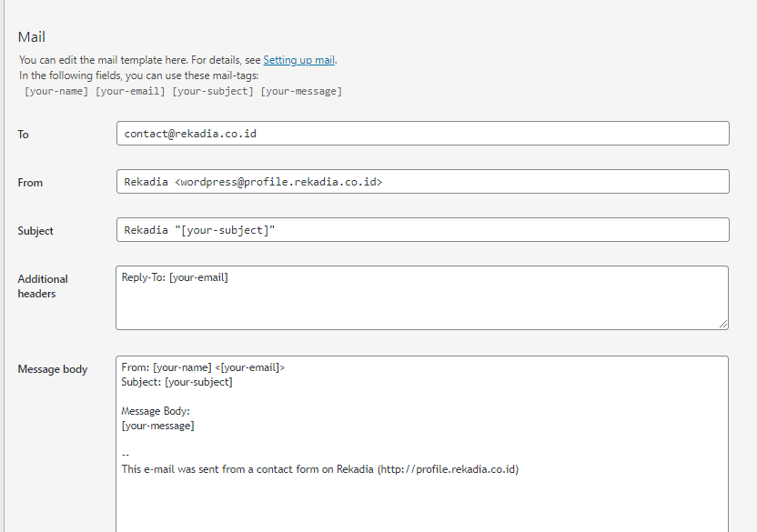Click the Reply-To line in Additional headers
Image resolution: width=757 pixels, height=532 pixels.
(x=175, y=277)
